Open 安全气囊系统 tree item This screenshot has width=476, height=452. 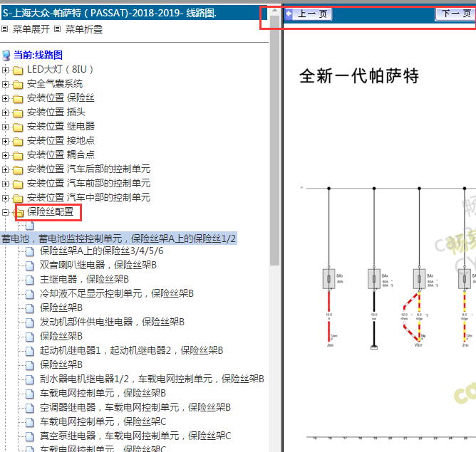coord(55,84)
